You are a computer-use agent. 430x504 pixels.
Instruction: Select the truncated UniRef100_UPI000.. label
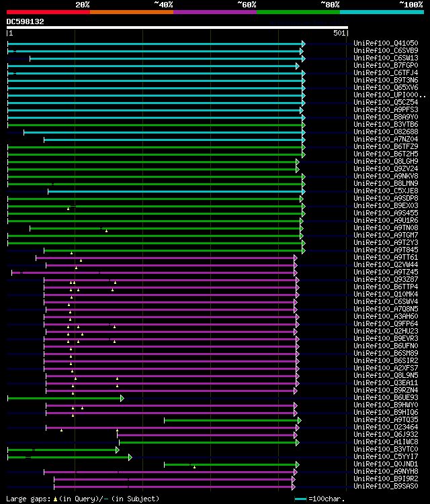390,95
